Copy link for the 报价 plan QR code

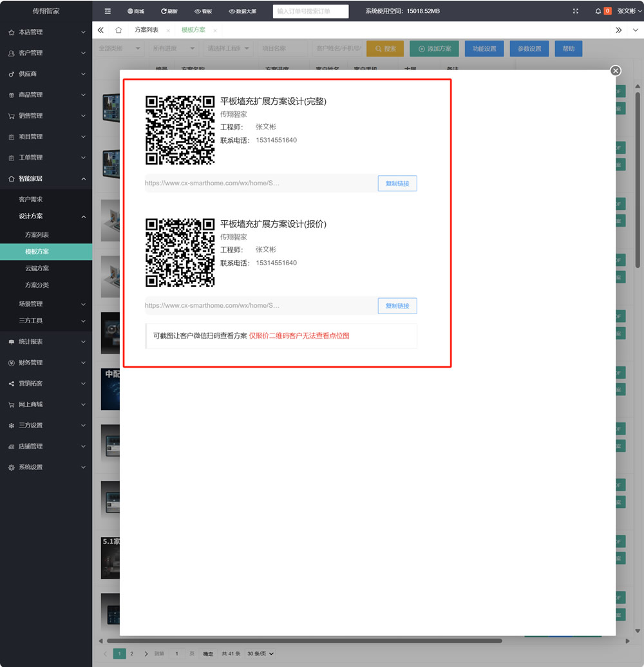pyautogui.click(x=397, y=306)
